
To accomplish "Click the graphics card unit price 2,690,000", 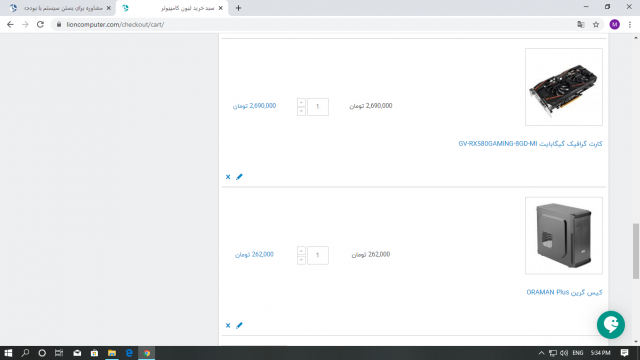I will pos(371,106).
